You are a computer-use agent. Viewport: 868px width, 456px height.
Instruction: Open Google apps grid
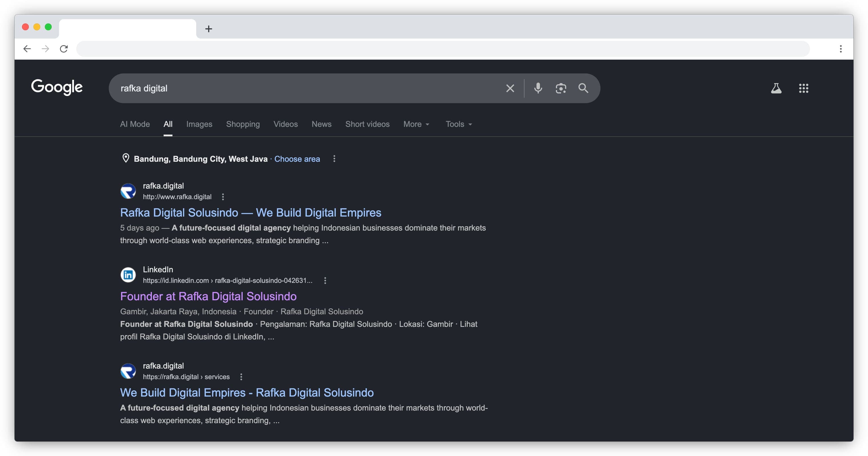pyautogui.click(x=804, y=88)
